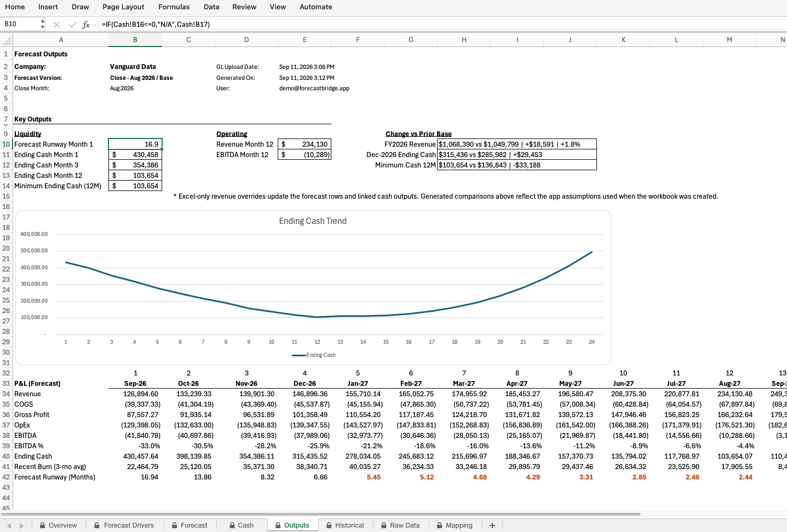Switch to the Forecast Drivers sheet tab

124,525
